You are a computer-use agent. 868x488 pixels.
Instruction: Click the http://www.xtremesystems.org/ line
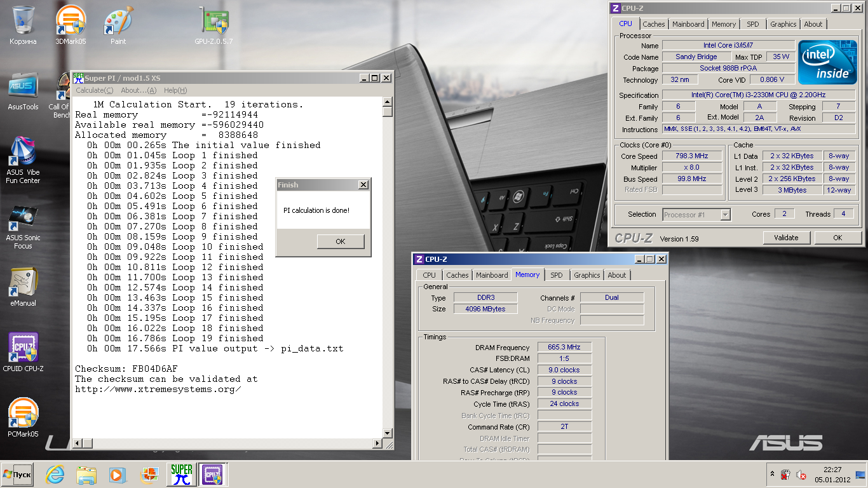[x=158, y=389]
